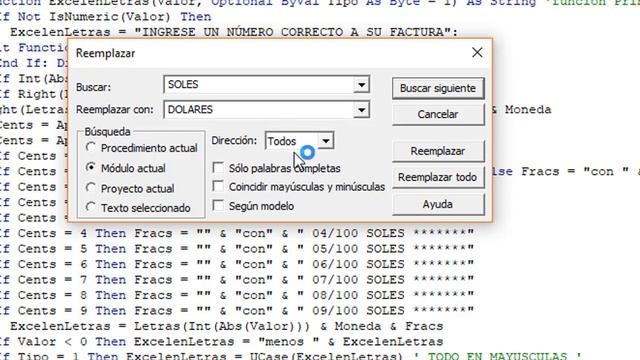
Task: Click Reemplazar todo button
Action: pos(438,177)
